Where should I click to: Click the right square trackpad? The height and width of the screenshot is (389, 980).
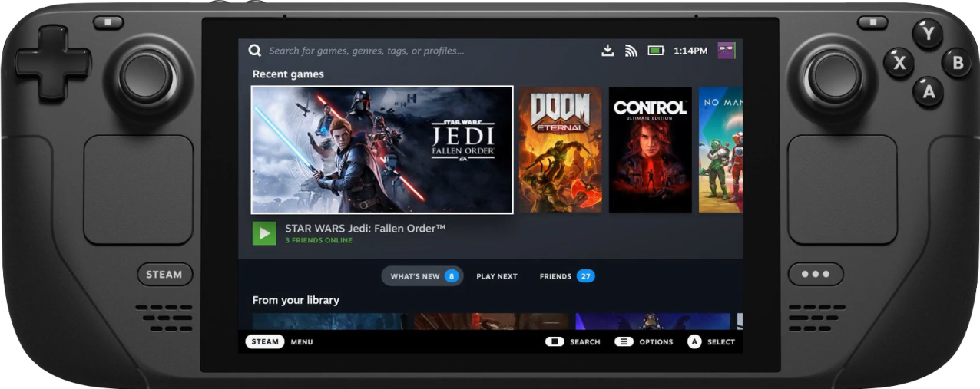(x=843, y=190)
